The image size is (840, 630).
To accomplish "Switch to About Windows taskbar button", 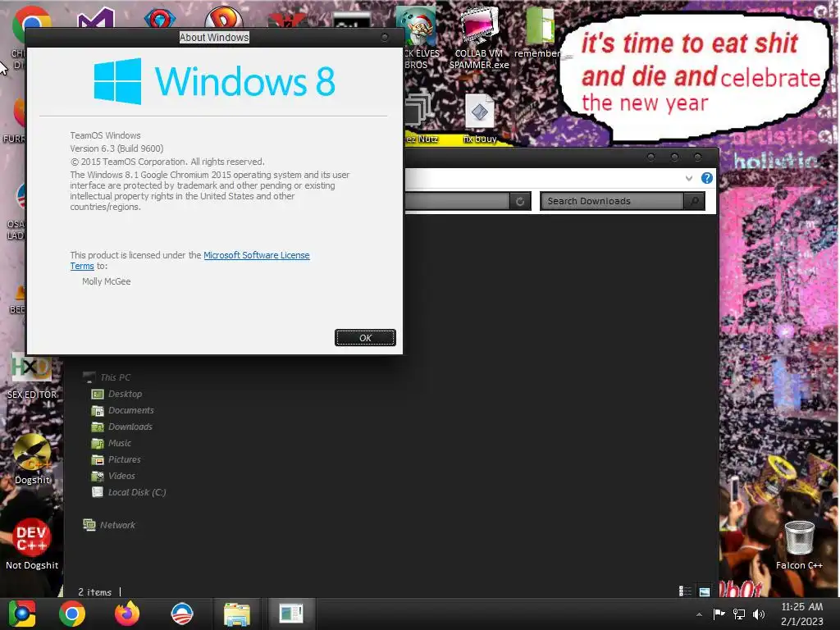I will click(291, 614).
